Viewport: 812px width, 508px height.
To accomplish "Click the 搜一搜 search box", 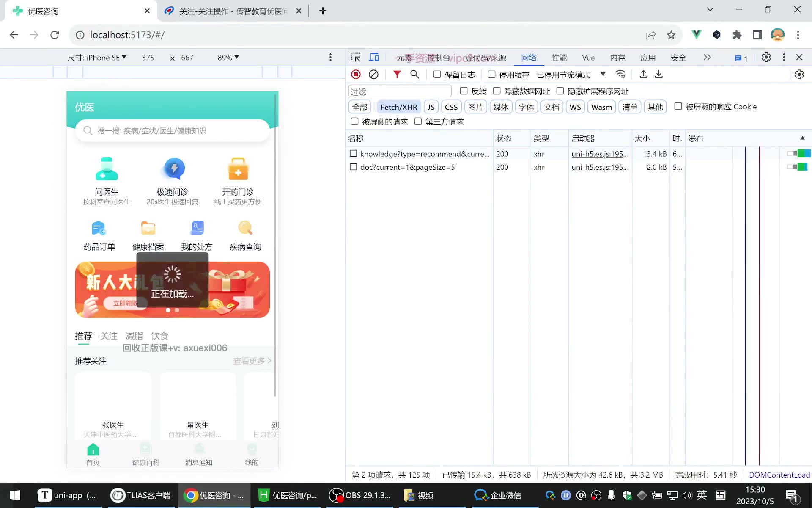I will pyautogui.click(x=172, y=131).
